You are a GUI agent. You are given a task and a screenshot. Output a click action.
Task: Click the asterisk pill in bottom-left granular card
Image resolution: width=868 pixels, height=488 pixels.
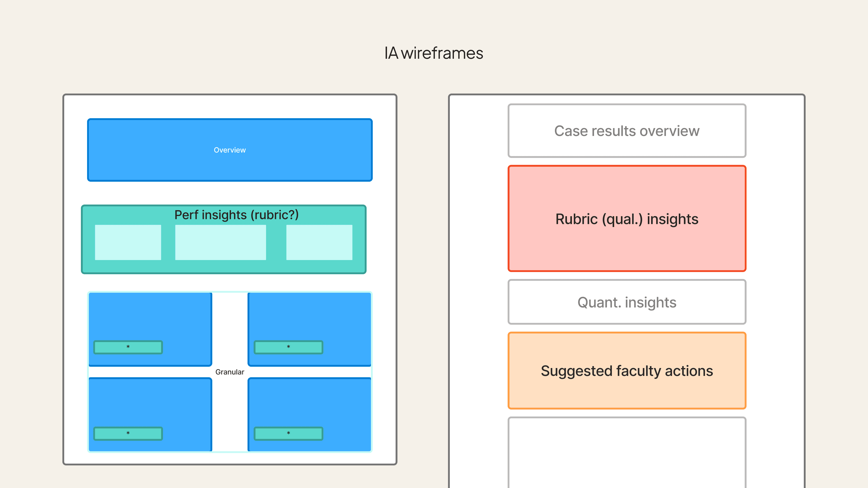(128, 434)
